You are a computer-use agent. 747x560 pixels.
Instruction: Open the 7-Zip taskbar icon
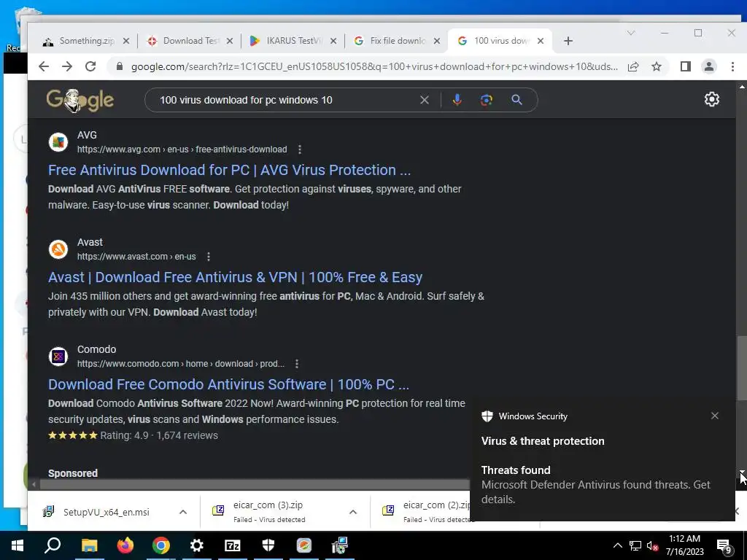[233, 545]
